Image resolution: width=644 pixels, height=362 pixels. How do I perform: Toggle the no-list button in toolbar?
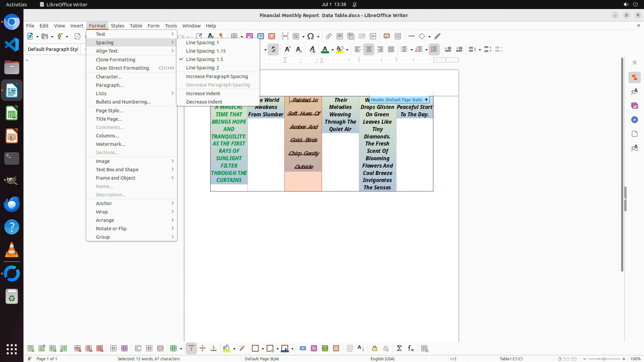pyautogui.click(x=434, y=50)
